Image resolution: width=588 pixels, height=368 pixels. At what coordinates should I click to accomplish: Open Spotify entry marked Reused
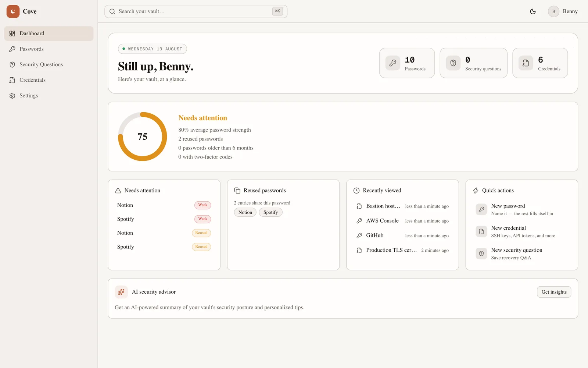click(164, 247)
